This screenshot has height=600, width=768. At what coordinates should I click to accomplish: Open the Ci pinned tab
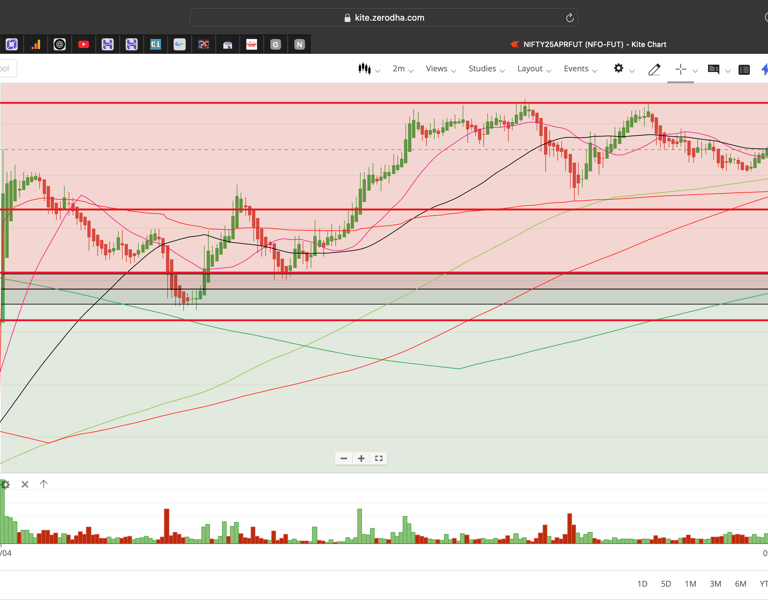155,45
